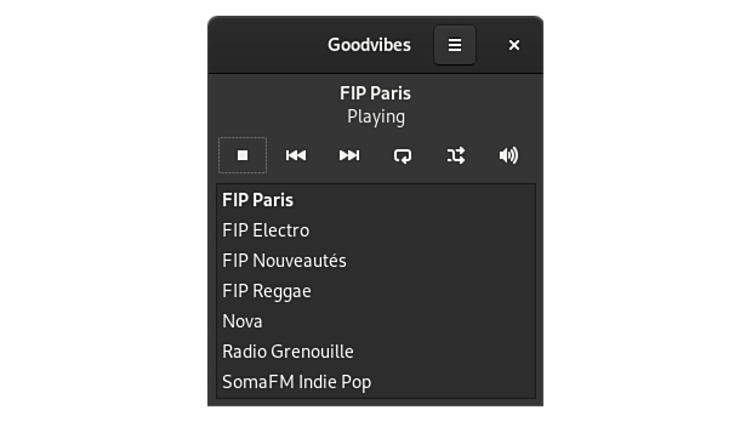
Task: Open the Goodvibes hamburger menu
Action: [454, 45]
